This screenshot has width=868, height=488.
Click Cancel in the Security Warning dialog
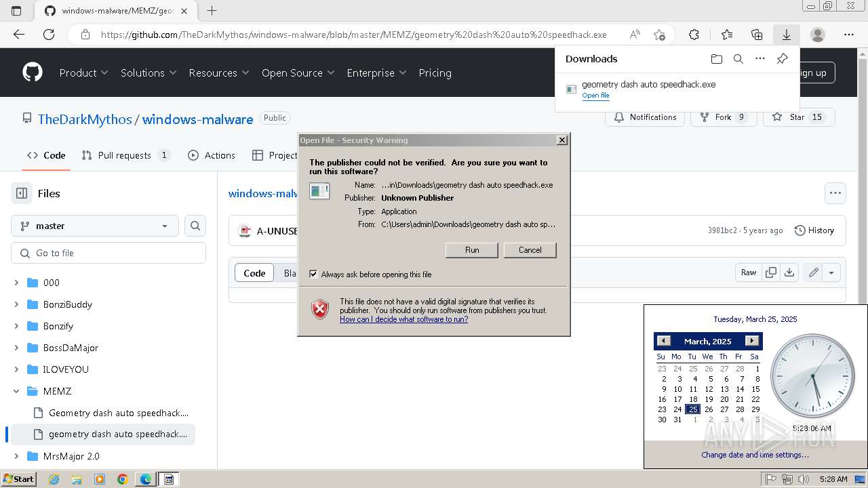530,250
